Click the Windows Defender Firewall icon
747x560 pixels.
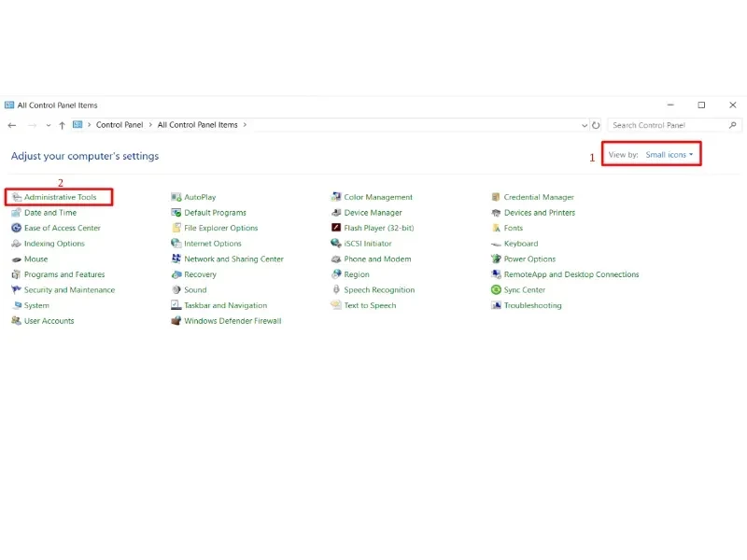pyautogui.click(x=176, y=320)
